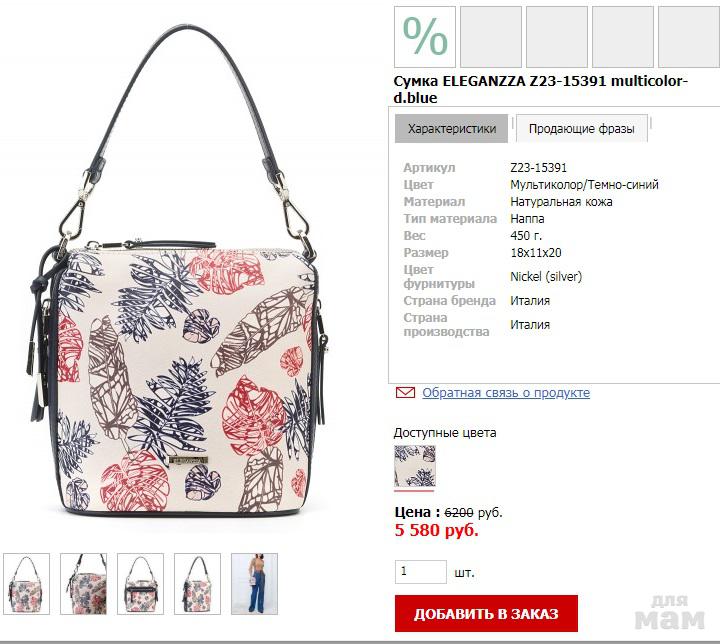Click the quantity input field
Image resolution: width=720 pixels, height=644 pixels.
click(x=421, y=572)
